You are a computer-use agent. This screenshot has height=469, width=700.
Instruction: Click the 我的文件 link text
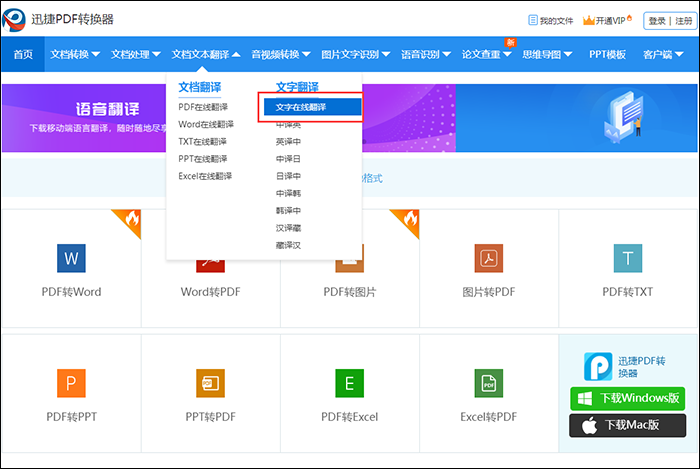556,21
